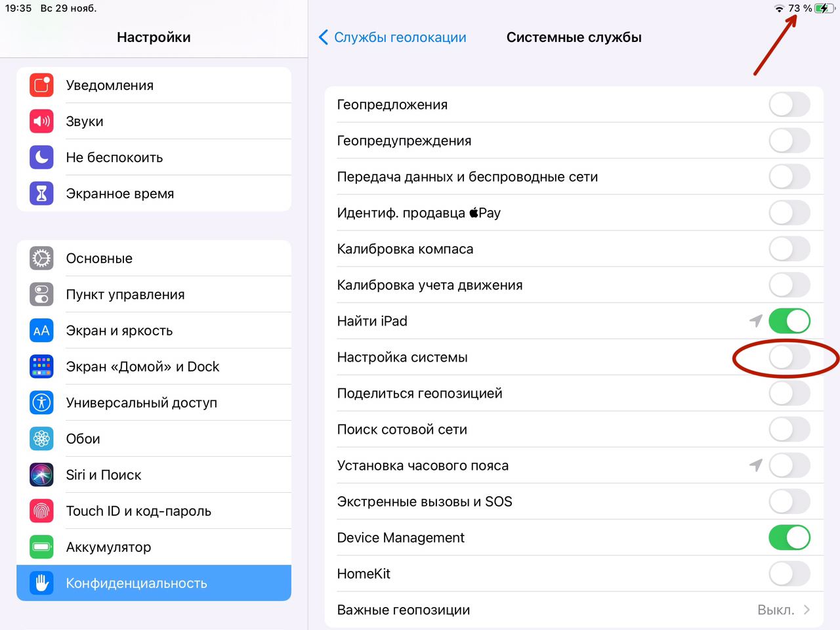The width and height of the screenshot is (840, 630).
Task: Tap the Touch ID fingerprint icon
Action: pyautogui.click(x=41, y=511)
